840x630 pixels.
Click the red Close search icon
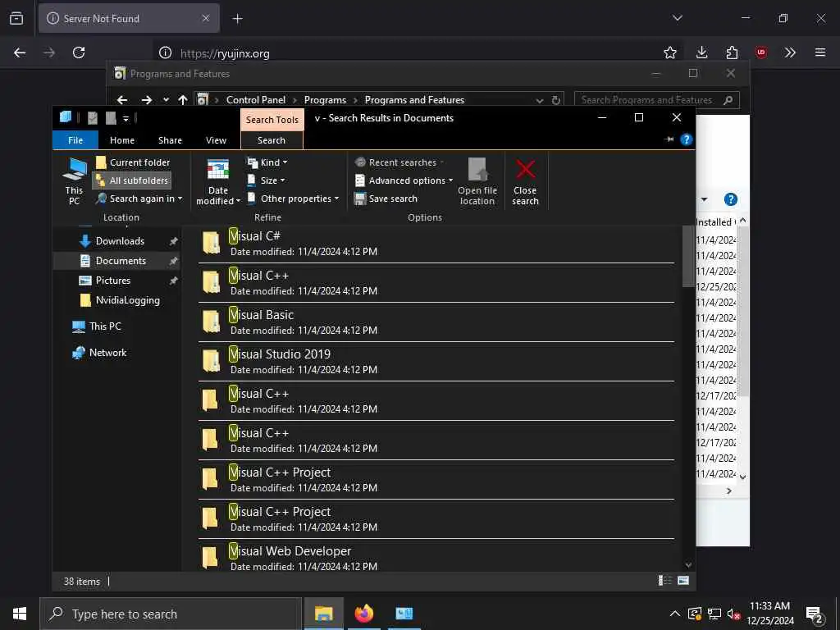[526, 169]
